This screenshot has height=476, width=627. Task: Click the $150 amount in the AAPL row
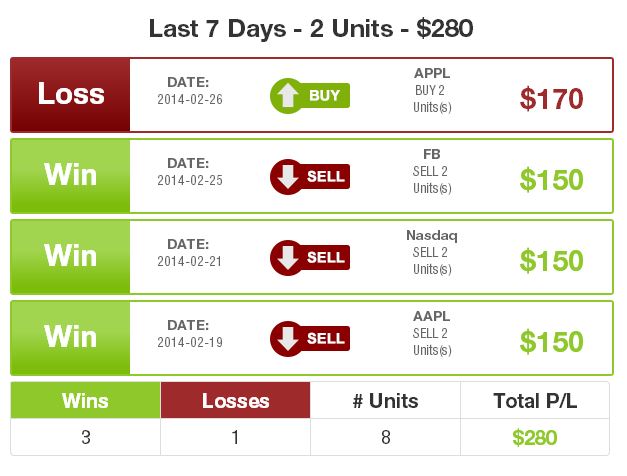click(x=551, y=341)
